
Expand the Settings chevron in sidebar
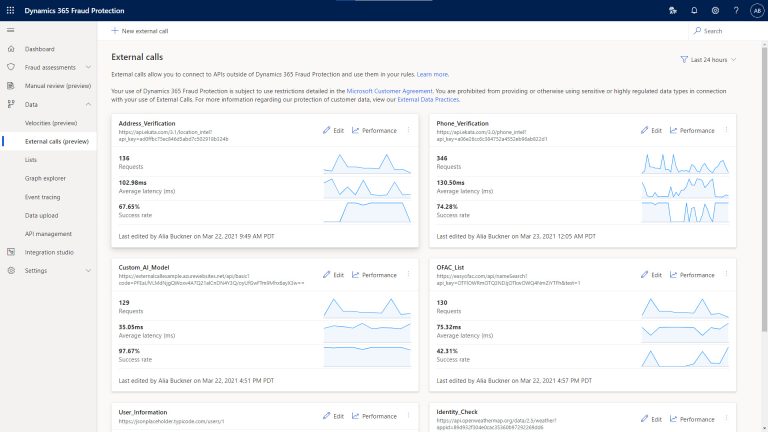[x=88, y=270]
